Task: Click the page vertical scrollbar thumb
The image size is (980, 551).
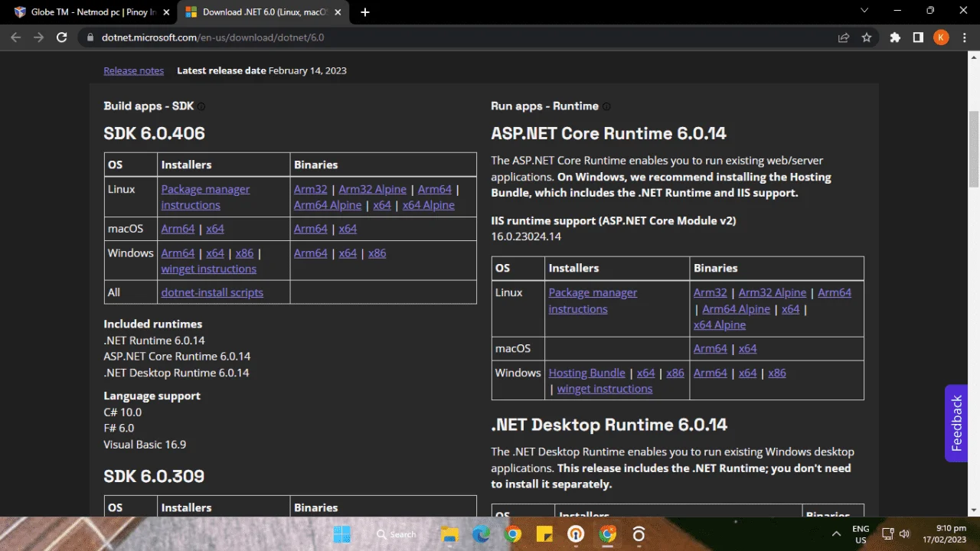Action: [x=974, y=148]
